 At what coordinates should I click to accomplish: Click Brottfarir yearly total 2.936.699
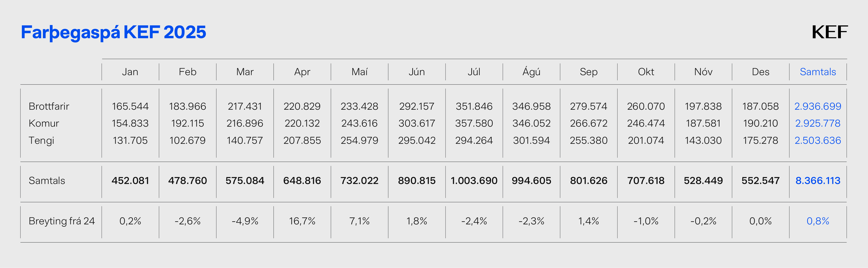818,106
